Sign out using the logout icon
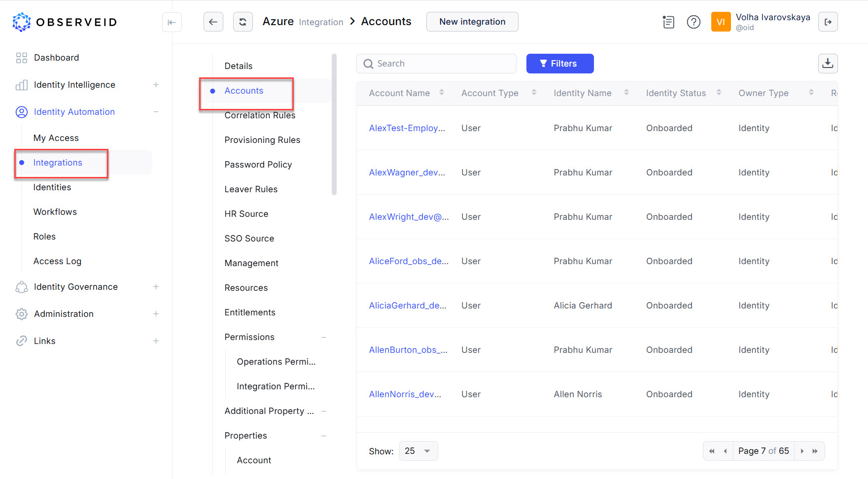Screen dimensions: 868x479 click(x=828, y=22)
